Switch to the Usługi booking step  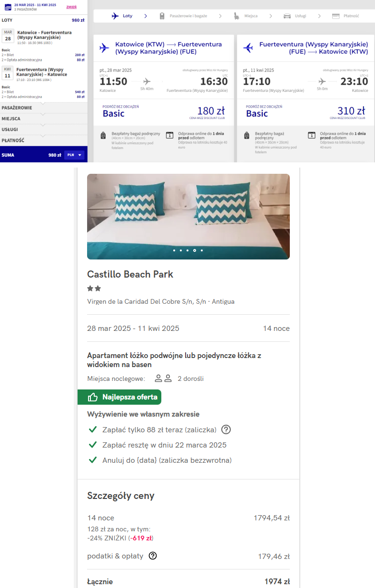click(x=299, y=16)
